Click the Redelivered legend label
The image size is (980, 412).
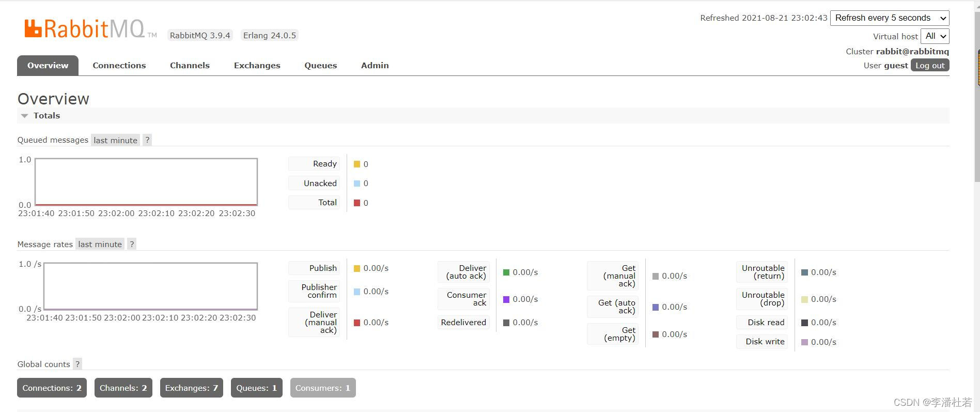463,323
